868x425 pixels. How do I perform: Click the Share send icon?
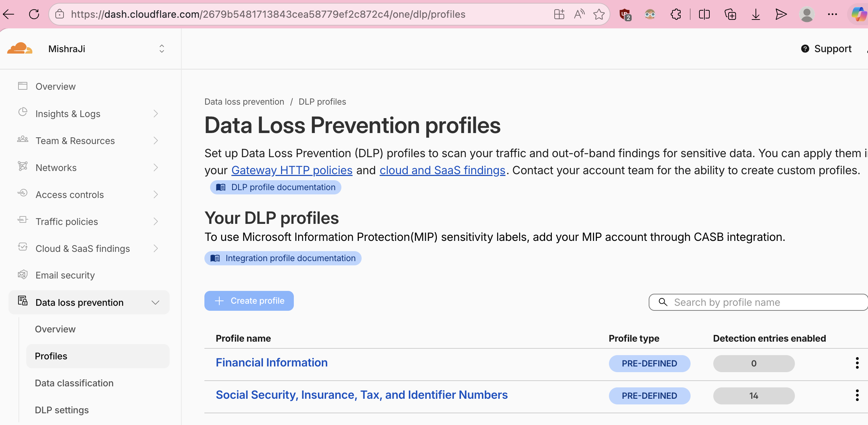point(781,14)
